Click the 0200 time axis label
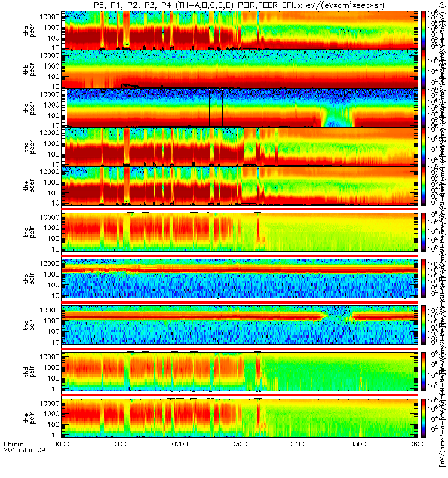 [180, 444]
